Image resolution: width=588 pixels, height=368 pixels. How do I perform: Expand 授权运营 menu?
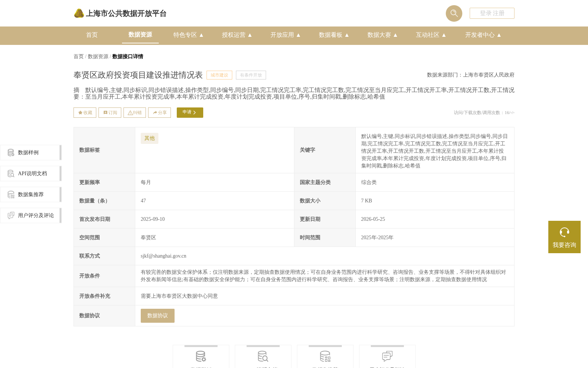[237, 35]
